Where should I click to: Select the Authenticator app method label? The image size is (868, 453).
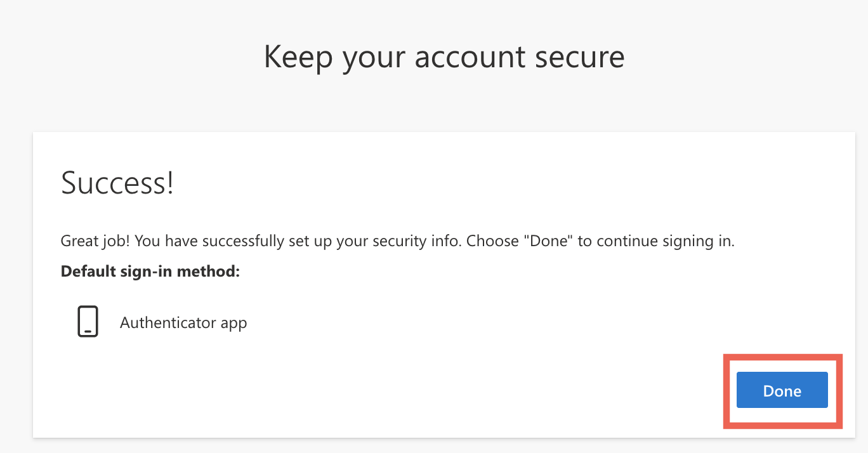pyautogui.click(x=183, y=323)
